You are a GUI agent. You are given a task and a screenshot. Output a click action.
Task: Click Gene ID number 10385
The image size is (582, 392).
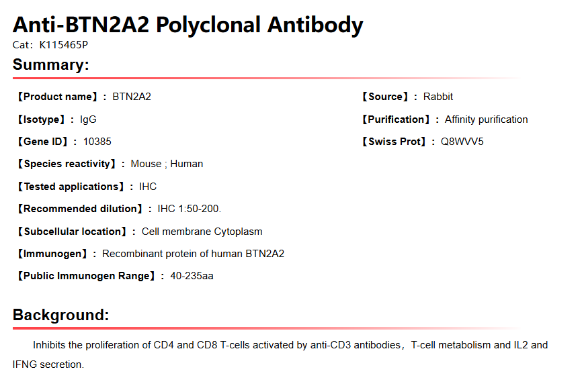pos(97,142)
